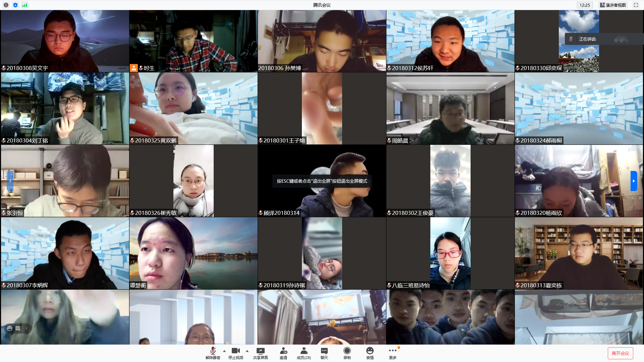The image size is (644, 362).
Task: Expand audio options arrow beside microphone
Action: 224,351
